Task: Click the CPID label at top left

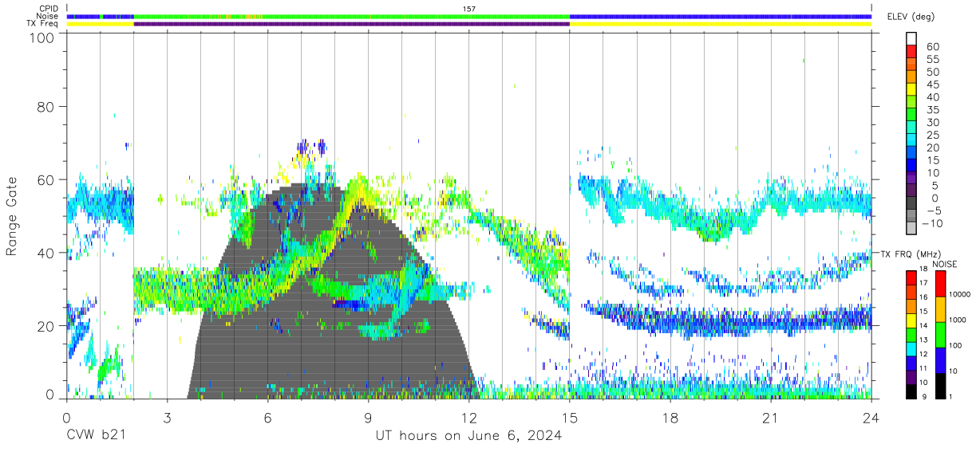Action: [48, 9]
